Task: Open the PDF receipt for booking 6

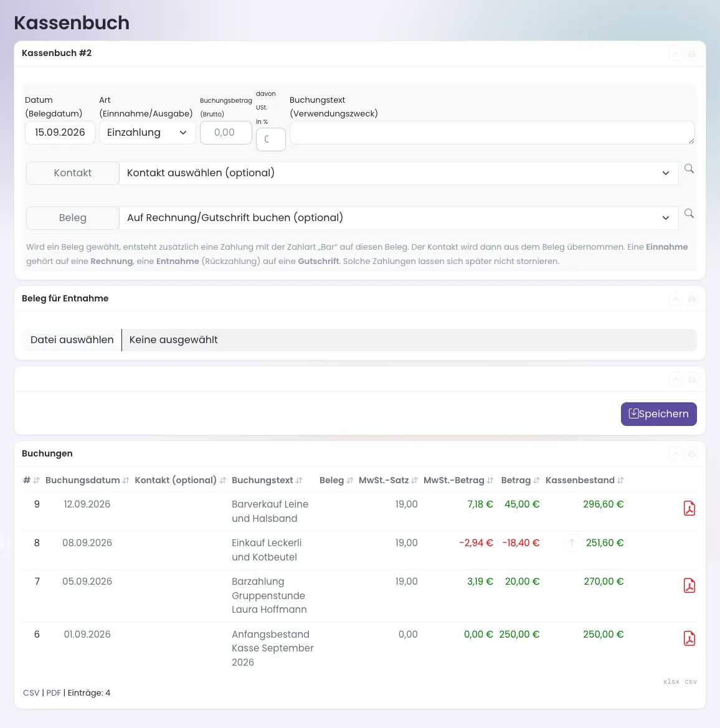Action: click(x=689, y=638)
